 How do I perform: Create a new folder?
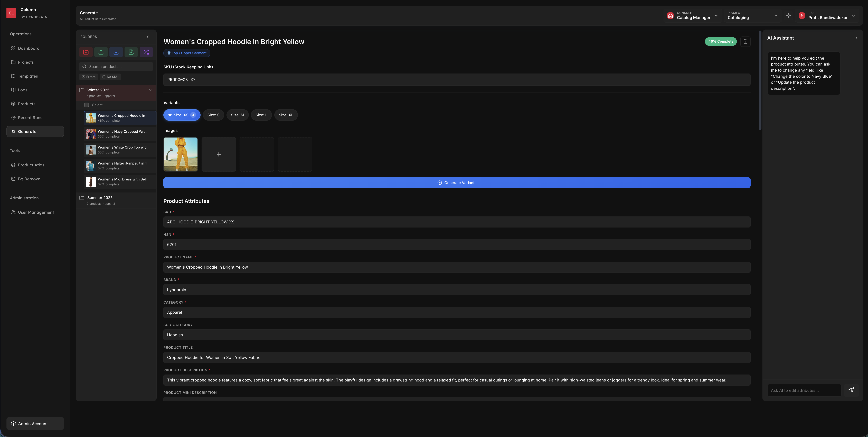point(86,52)
